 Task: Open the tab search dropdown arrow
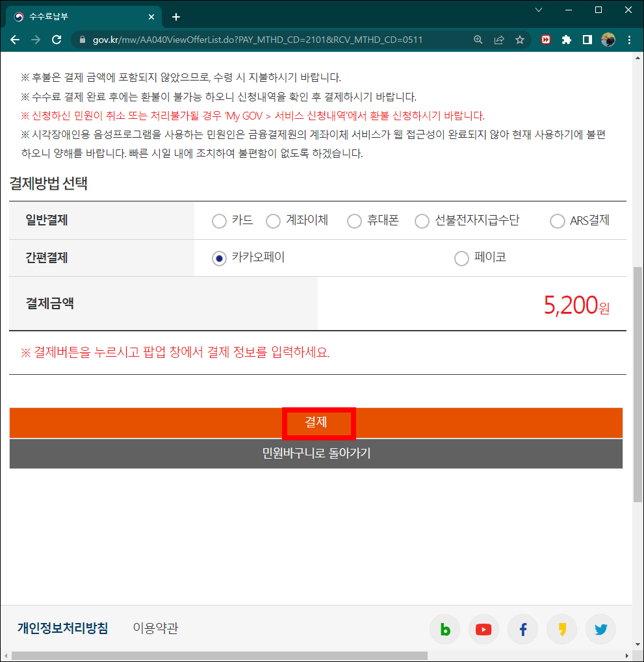pyautogui.click(x=537, y=10)
